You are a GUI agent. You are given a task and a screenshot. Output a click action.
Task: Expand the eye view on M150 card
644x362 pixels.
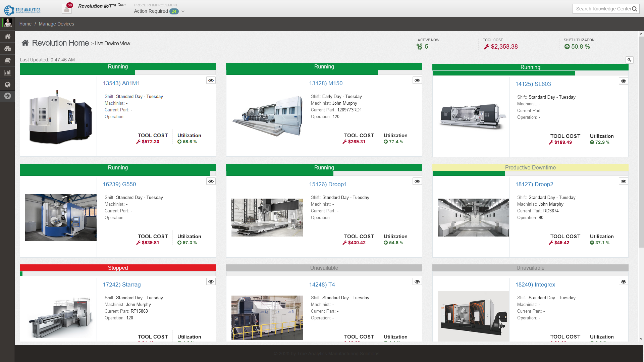point(417,81)
